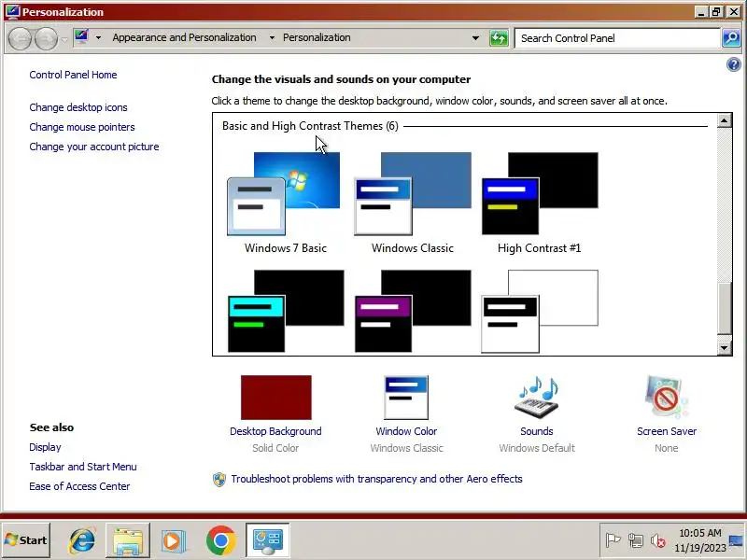
Task: Click the Sounds link text
Action: (536, 431)
